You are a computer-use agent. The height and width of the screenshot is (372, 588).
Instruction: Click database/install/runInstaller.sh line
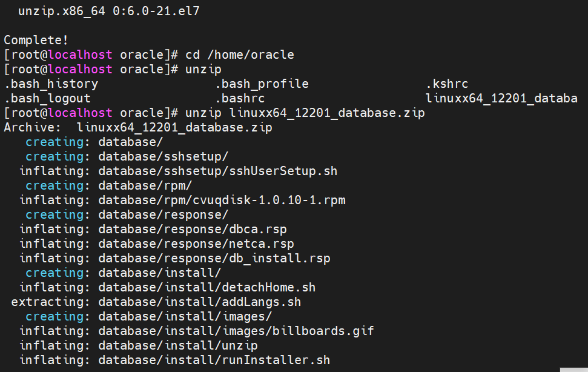pos(175,360)
